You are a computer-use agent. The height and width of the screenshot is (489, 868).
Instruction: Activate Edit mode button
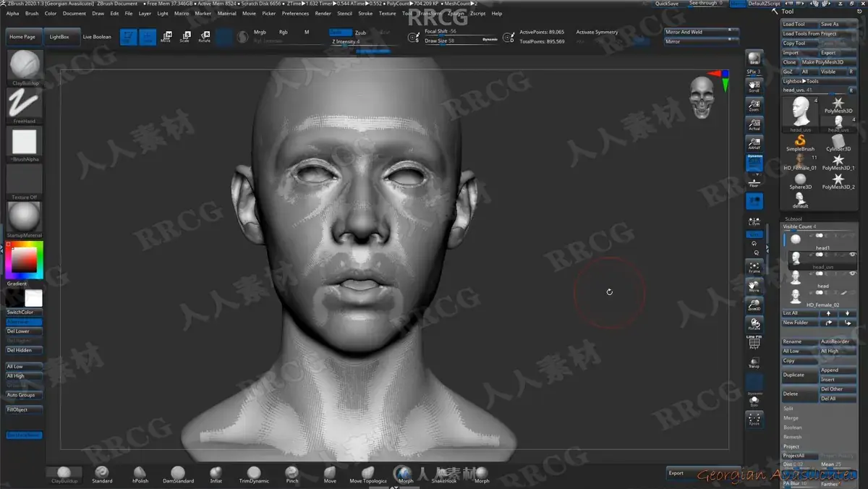point(128,37)
